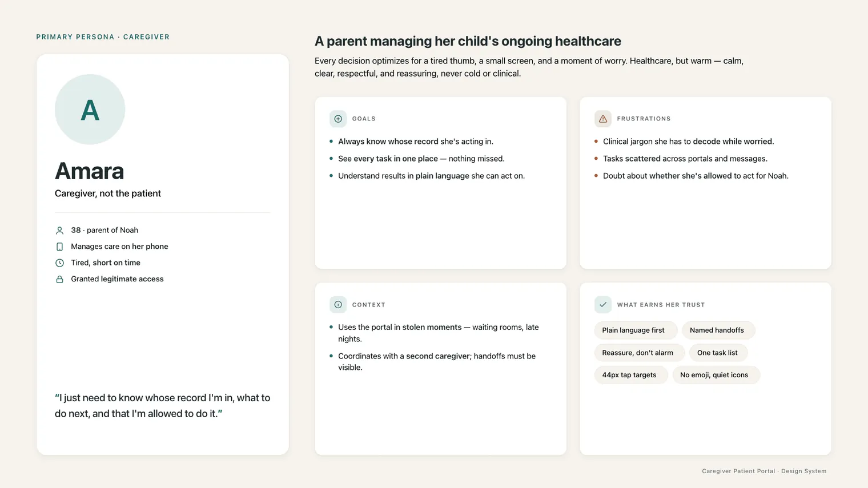Click the phone icon beside Manages care
868x488 pixels.
pyautogui.click(x=59, y=247)
